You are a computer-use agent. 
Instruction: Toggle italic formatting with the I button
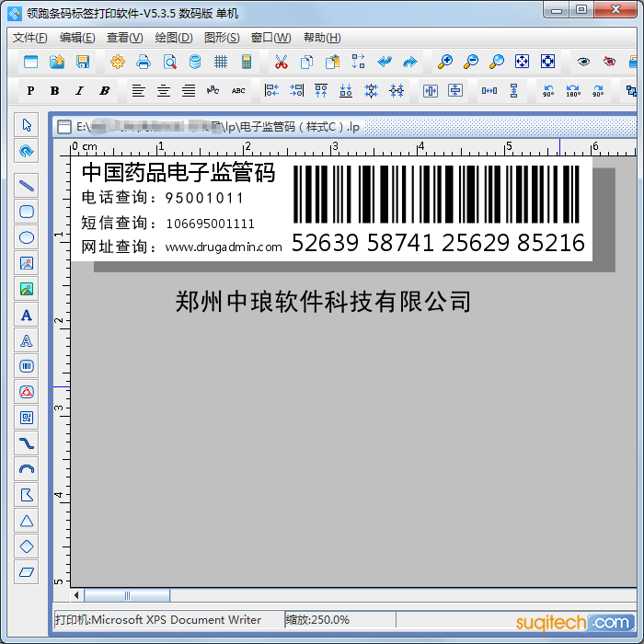[x=79, y=90]
